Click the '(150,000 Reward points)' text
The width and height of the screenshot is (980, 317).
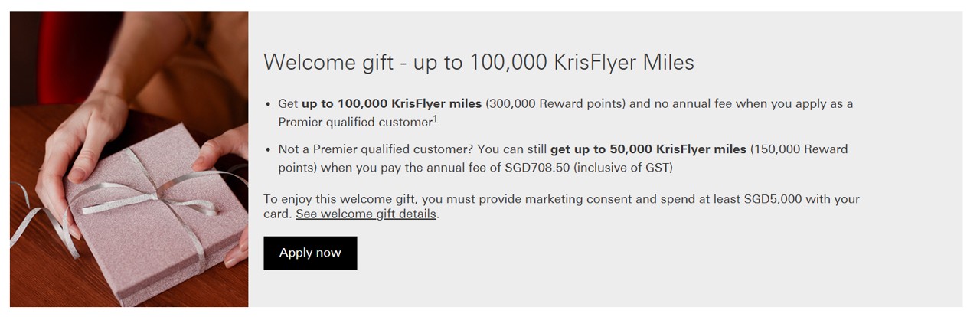(799, 149)
